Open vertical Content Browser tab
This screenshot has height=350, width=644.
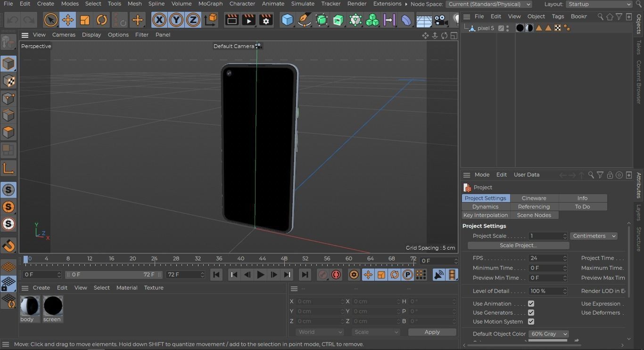(639, 82)
